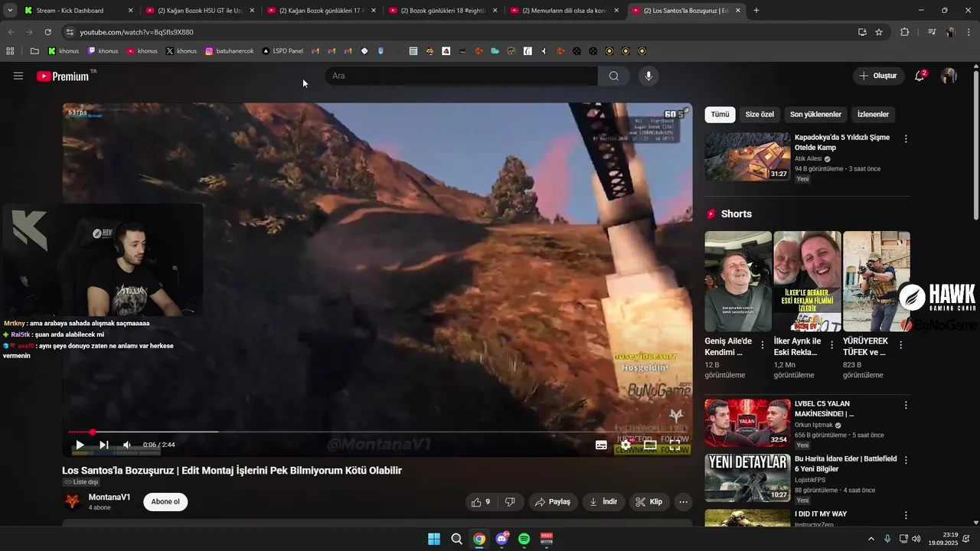Open Kick khonus bookmark
The width and height of the screenshot is (980, 551).
tap(64, 51)
